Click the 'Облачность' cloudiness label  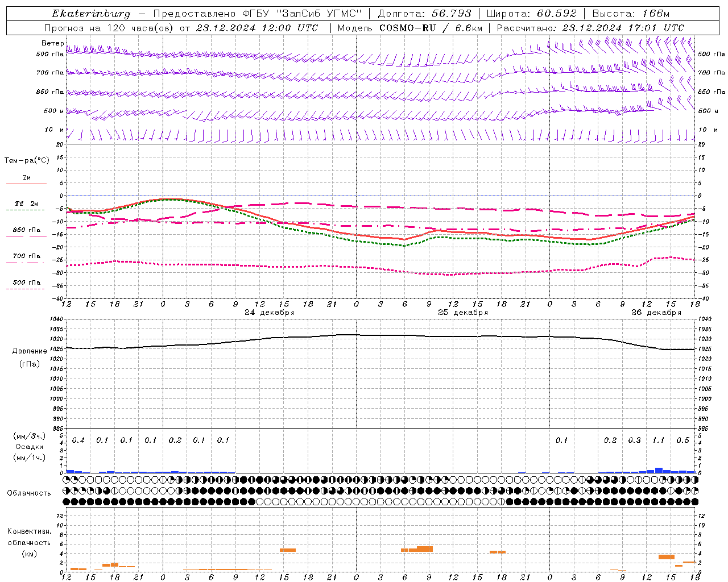click(29, 493)
